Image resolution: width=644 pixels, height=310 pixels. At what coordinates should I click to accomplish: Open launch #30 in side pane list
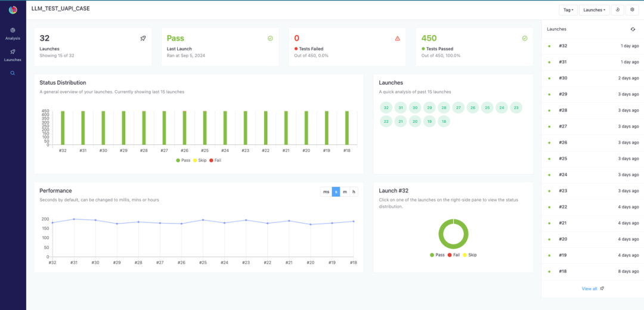pos(593,78)
